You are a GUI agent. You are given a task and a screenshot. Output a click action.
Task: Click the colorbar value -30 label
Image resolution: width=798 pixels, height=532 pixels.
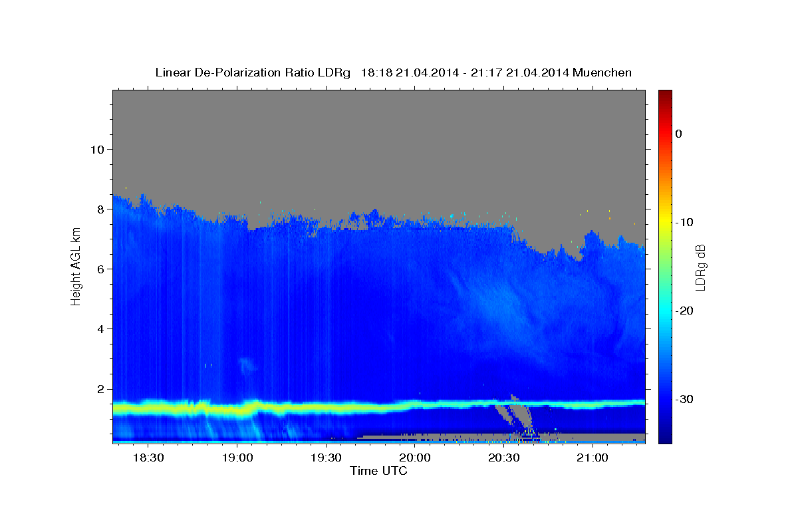(x=685, y=399)
